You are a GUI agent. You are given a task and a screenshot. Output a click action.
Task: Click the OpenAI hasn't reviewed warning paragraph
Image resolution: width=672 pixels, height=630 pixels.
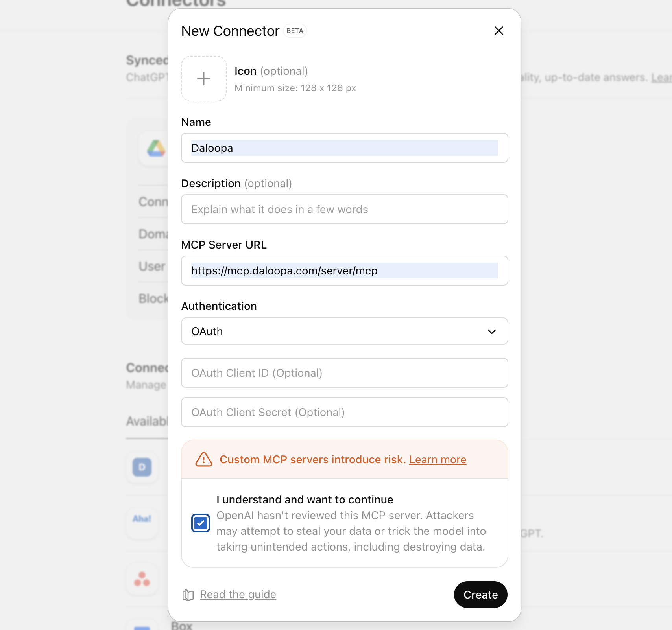click(351, 531)
